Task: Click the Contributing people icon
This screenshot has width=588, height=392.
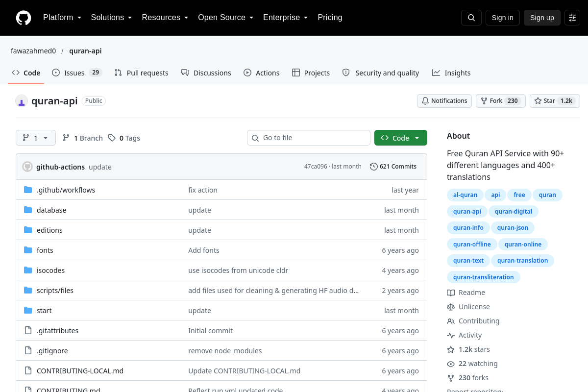Action: 451,321
